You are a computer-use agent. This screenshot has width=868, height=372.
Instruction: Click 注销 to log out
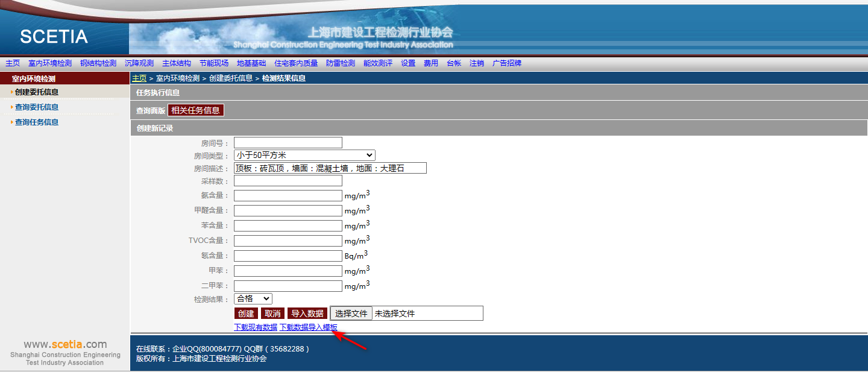pos(477,63)
